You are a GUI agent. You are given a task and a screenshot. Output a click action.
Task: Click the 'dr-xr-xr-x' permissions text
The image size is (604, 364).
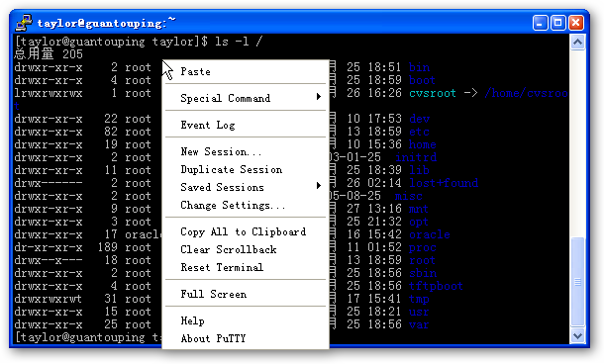pyautogui.click(x=49, y=247)
